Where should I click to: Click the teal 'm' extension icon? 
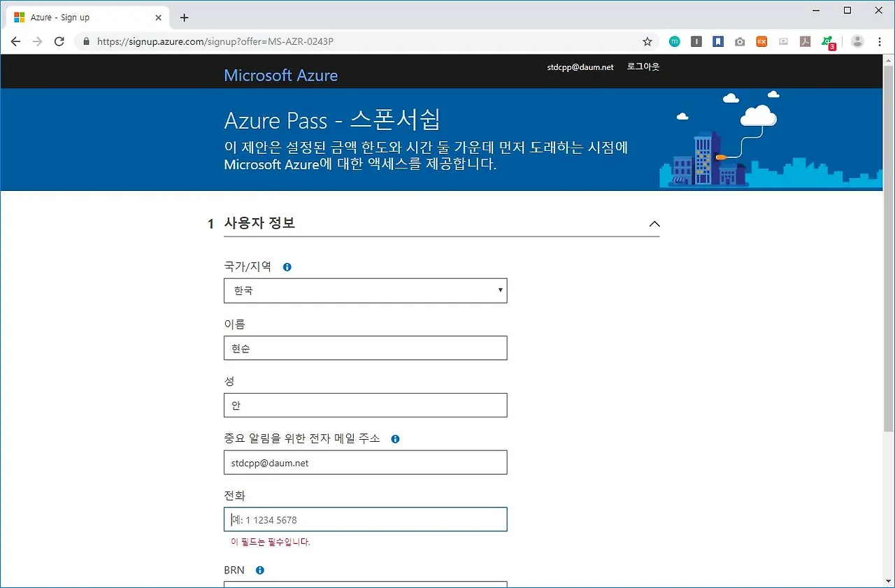[x=674, y=41]
